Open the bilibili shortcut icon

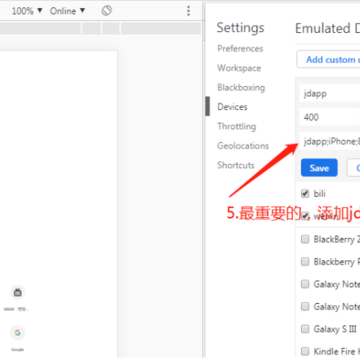pos(18,293)
